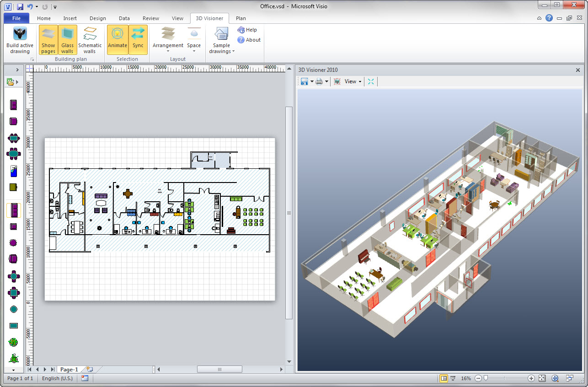Select the oval conference table shape
Viewport: 588px width, 387px height.
(x=13, y=153)
